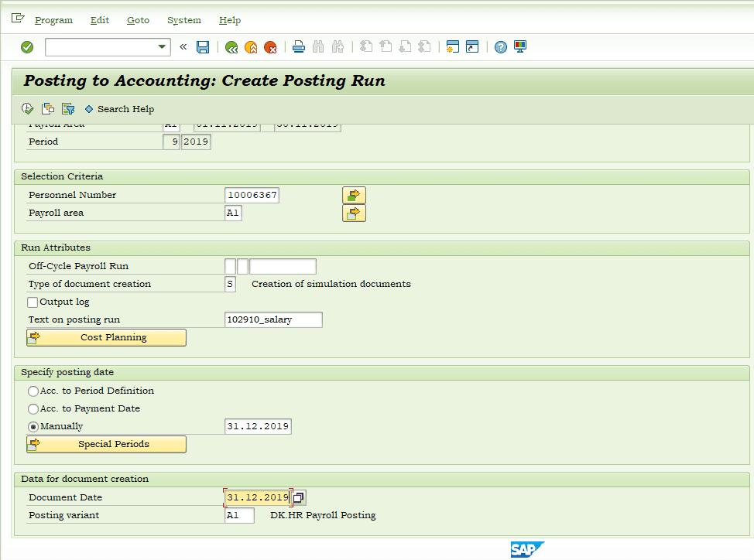Open the Document Date value help icon
Screen dimensions: 754x560
pos(299,497)
